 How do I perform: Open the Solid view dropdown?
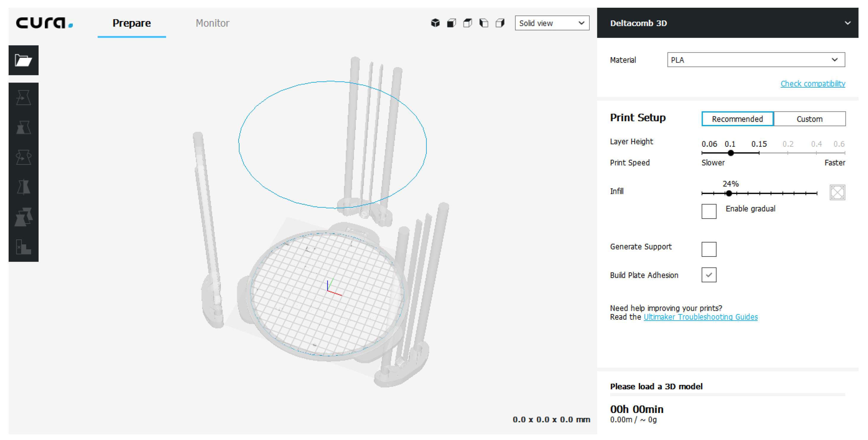[552, 23]
